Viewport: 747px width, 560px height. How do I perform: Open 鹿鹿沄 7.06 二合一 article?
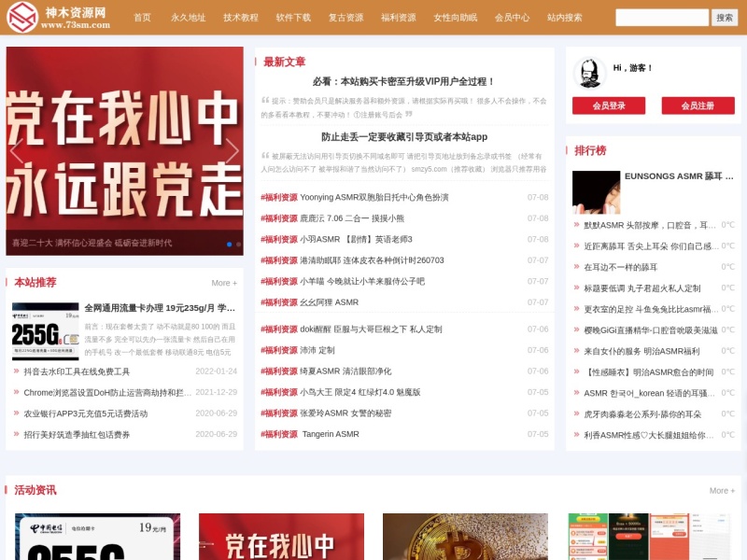click(x=352, y=218)
